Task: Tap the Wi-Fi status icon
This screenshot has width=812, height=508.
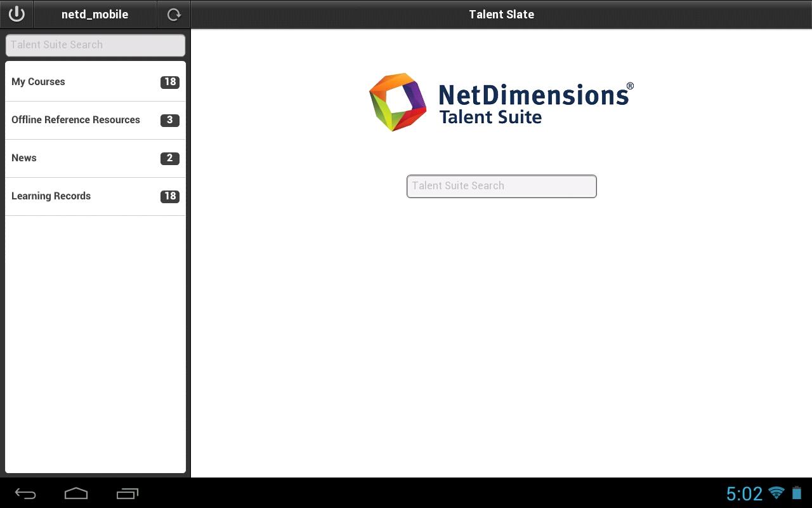Action: click(776, 493)
